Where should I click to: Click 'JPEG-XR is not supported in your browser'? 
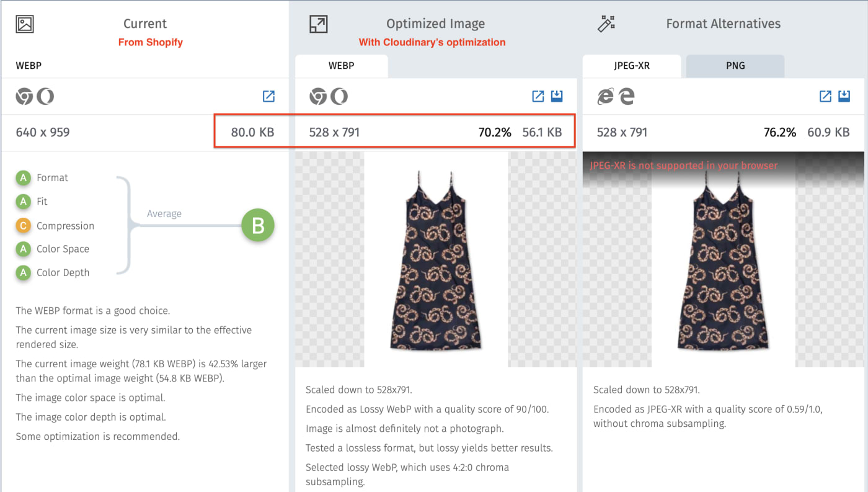pyautogui.click(x=684, y=165)
